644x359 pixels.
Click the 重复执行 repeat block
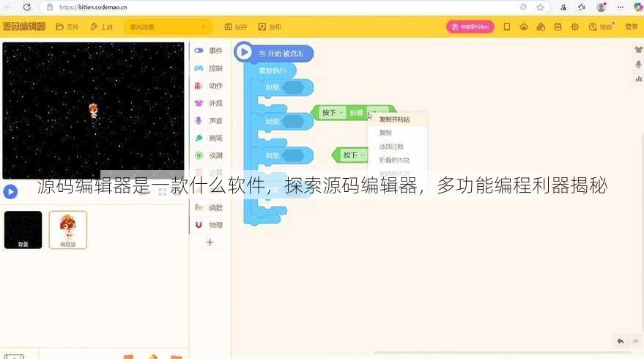[x=272, y=70]
